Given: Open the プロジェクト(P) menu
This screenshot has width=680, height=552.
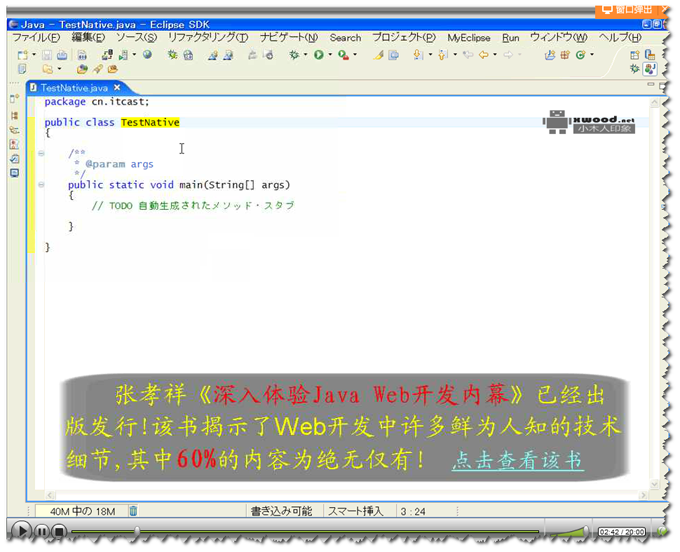Looking at the screenshot, I should tap(404, 38).
